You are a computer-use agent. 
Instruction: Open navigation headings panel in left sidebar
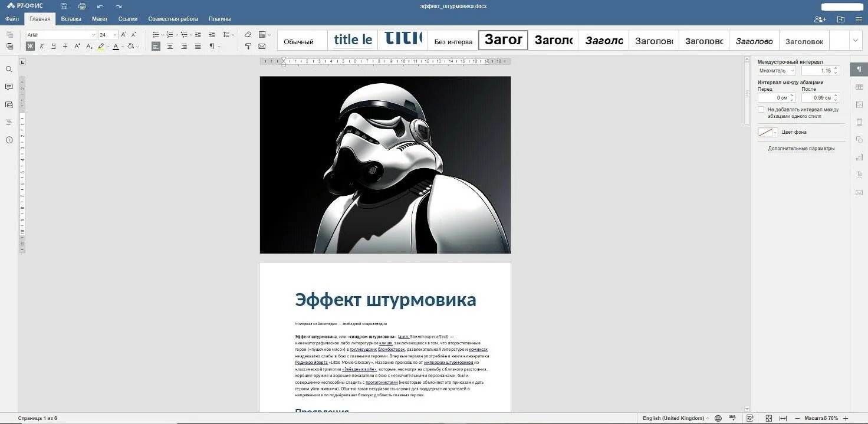9,122
